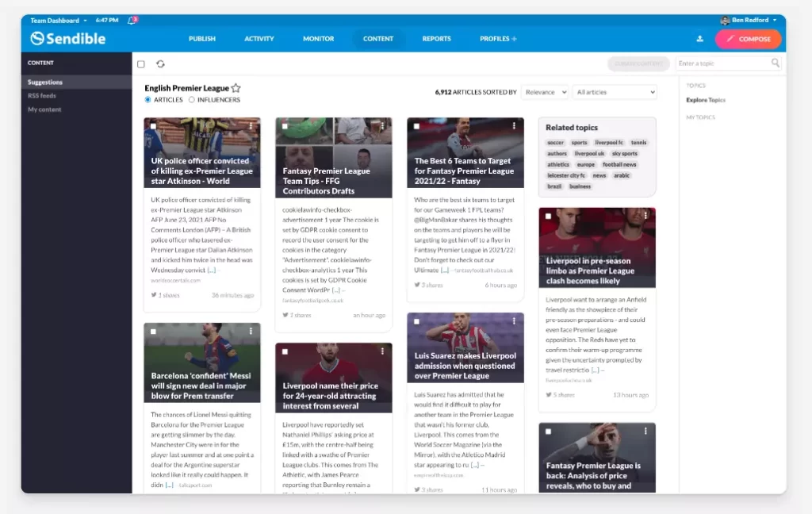Click the plus icon next to Profiles
The image size is (812, 514).
[x=514, y=39]
